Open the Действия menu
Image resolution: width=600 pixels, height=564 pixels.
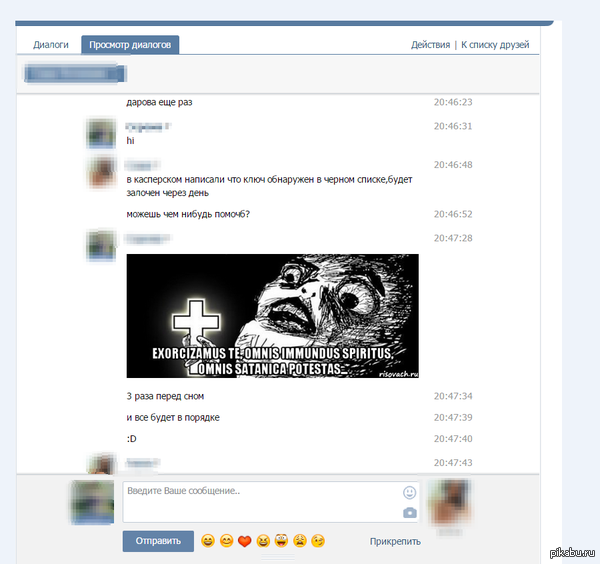430,45
